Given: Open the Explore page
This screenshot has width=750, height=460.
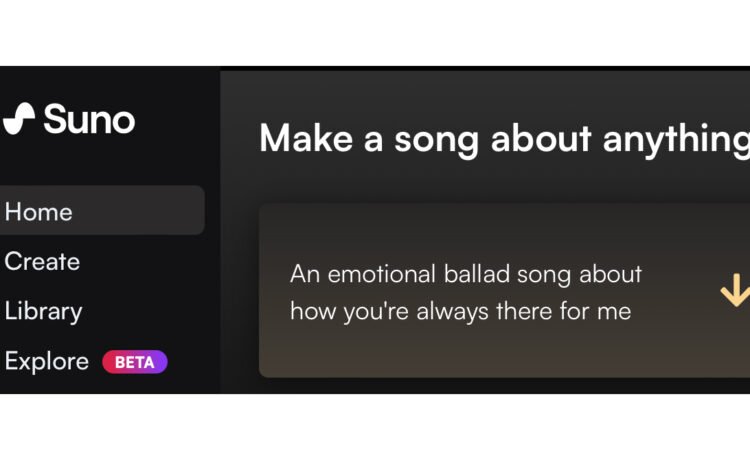Looking at the screenshot, I should coord(47,361).
